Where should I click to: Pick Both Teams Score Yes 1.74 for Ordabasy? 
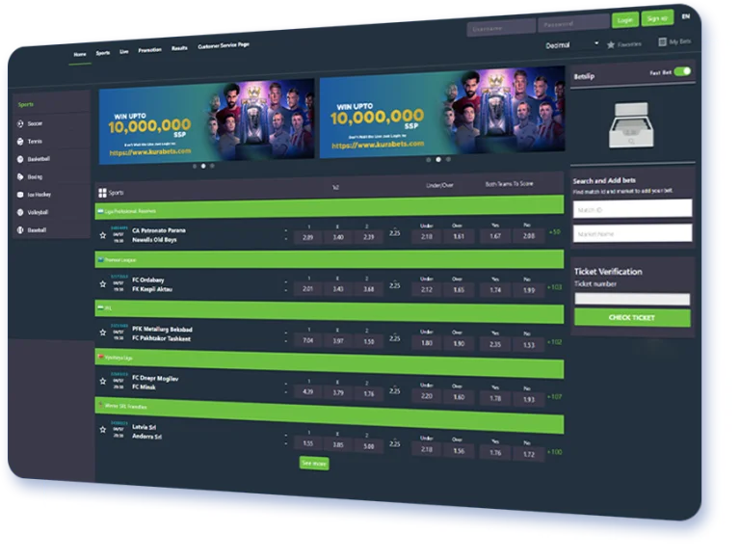(x=495, y=290)
